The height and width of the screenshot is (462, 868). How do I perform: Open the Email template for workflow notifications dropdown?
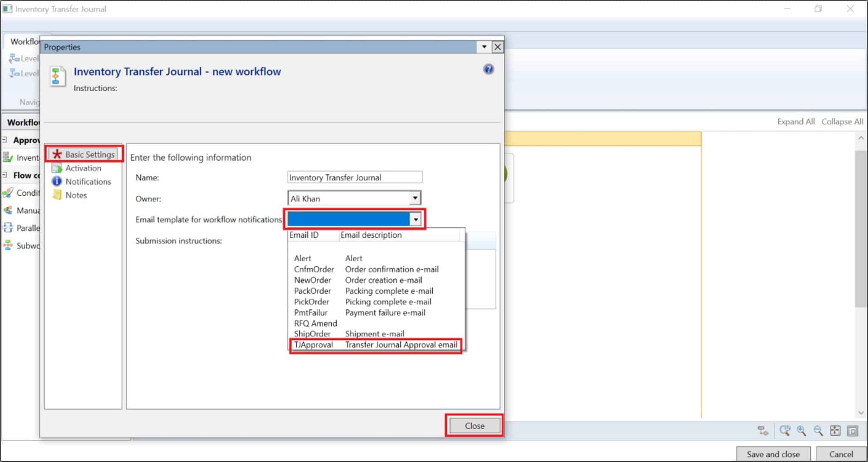(x=416, y=219)
